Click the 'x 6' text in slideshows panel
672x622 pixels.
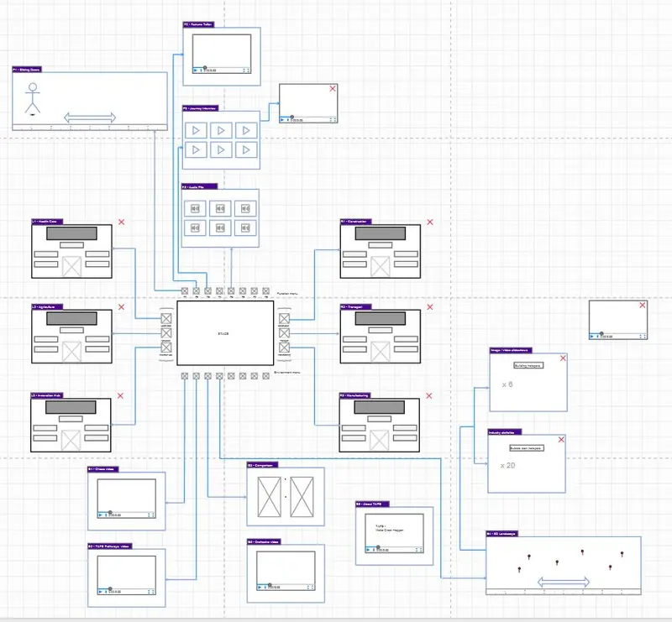point(507,384)
